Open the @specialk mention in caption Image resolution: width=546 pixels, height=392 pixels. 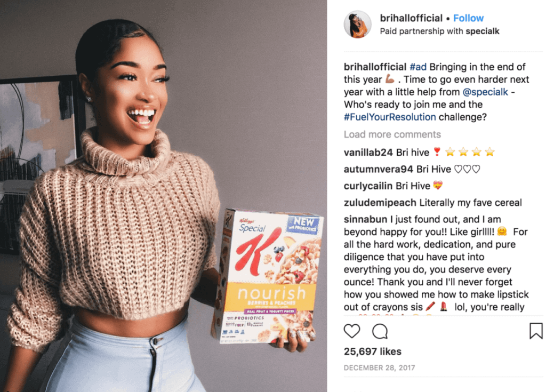485,92
